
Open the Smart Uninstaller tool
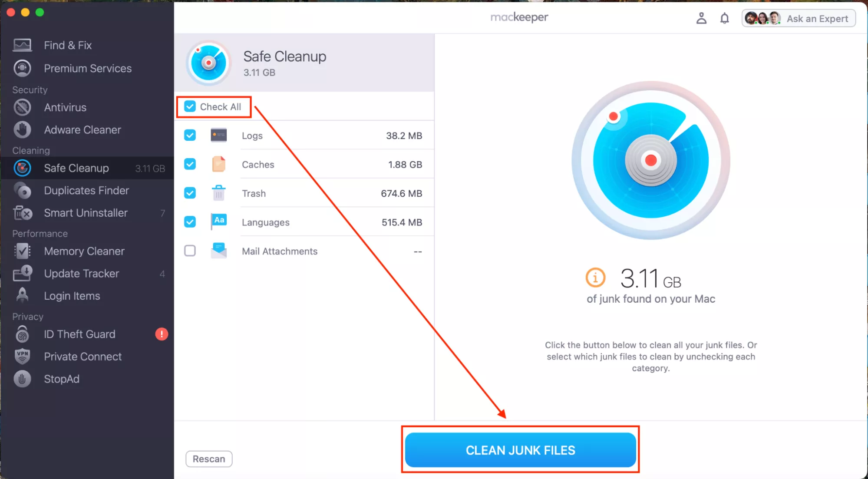coord(85,212)
